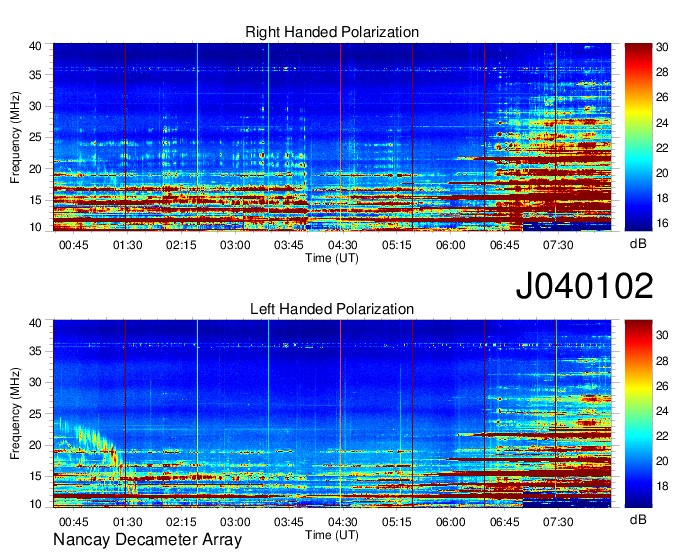
Task: Click the 05:15 time tick on the Left Handed plot
Action: click(x=396, y=522)
